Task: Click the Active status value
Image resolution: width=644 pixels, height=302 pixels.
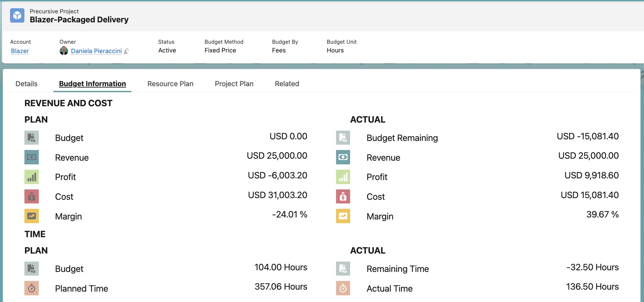Action: (167, 50)
